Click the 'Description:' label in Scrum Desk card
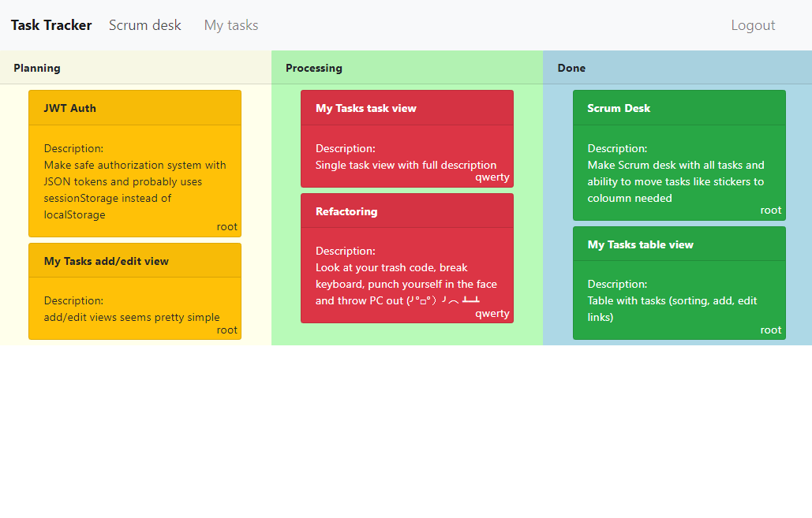 click(x=617, y=148)
